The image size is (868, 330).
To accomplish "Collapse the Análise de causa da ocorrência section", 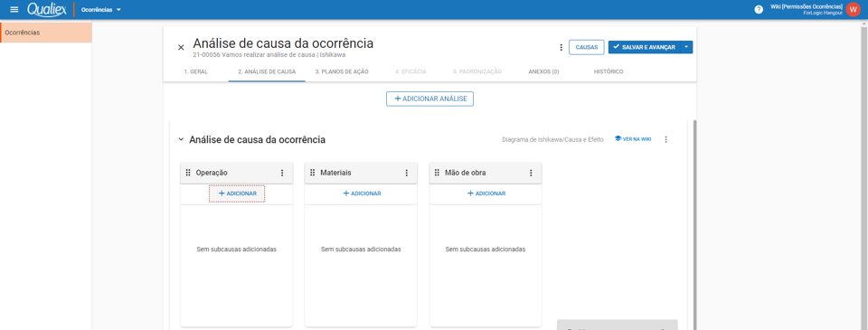I will (181, 139).
